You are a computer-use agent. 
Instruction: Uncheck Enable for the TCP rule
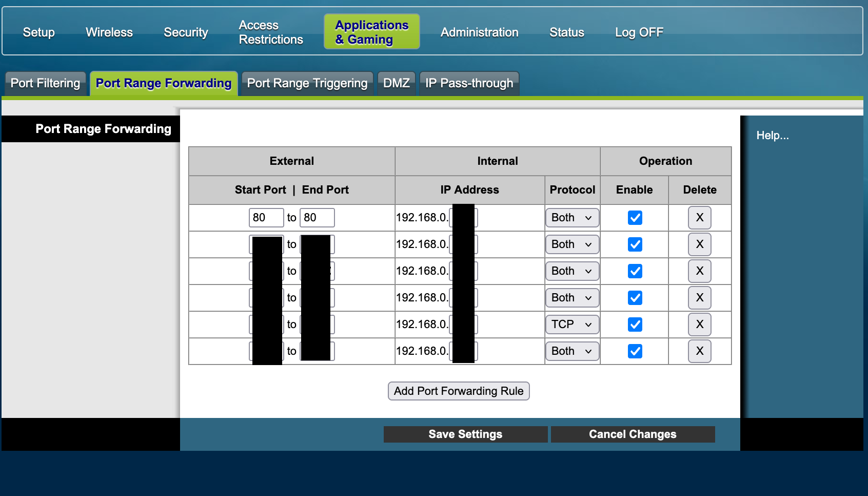coord(635,325)
